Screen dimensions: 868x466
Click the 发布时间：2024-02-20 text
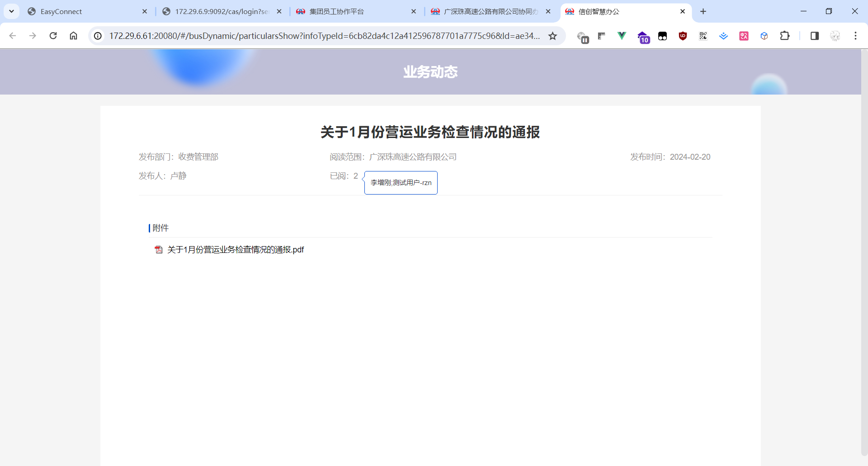click(x=670, y=157)
